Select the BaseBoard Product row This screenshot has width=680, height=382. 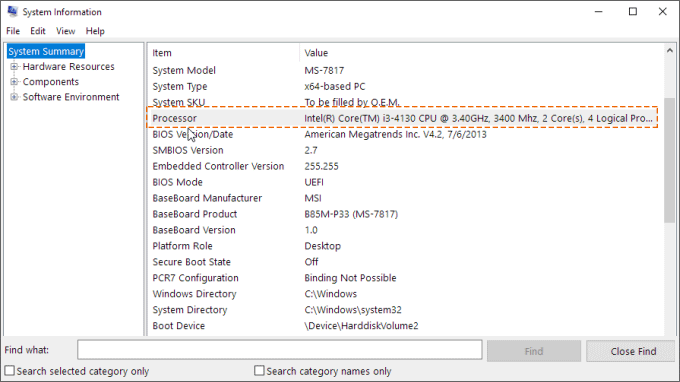pyautogui.click(x=405, y=214)
